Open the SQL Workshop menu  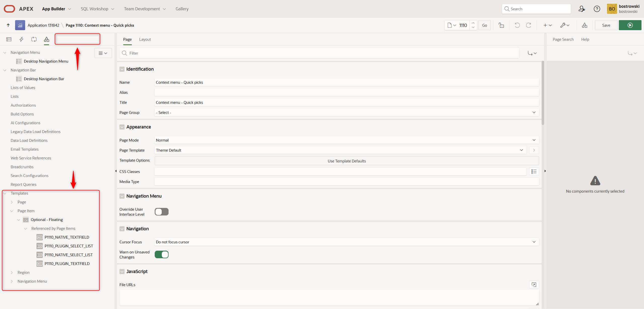coord(97,9)
